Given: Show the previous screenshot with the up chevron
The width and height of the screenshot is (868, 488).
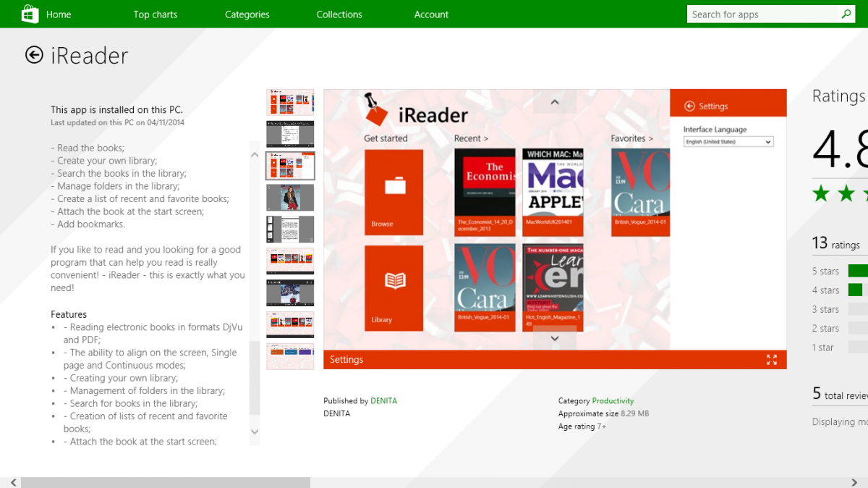Looking at the screenshot, I should pos(555,102).
